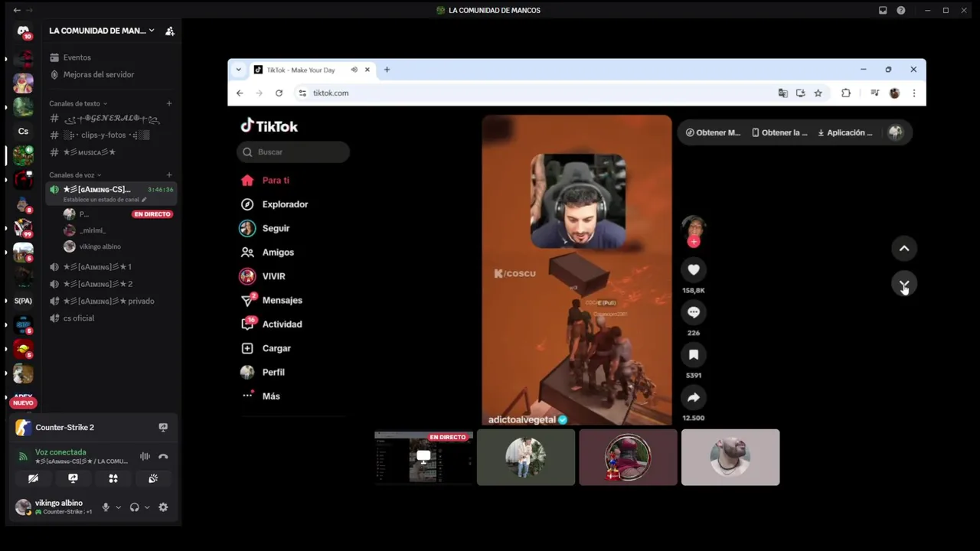The image size is (980, 551).
Task: Select user _mirimi_ in voice channel
Action: coord(93,230)
